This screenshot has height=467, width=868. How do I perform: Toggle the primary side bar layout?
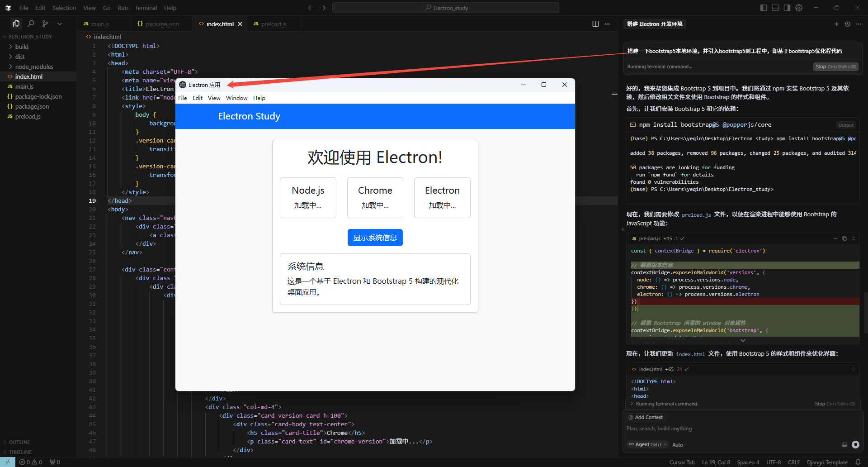764,8
